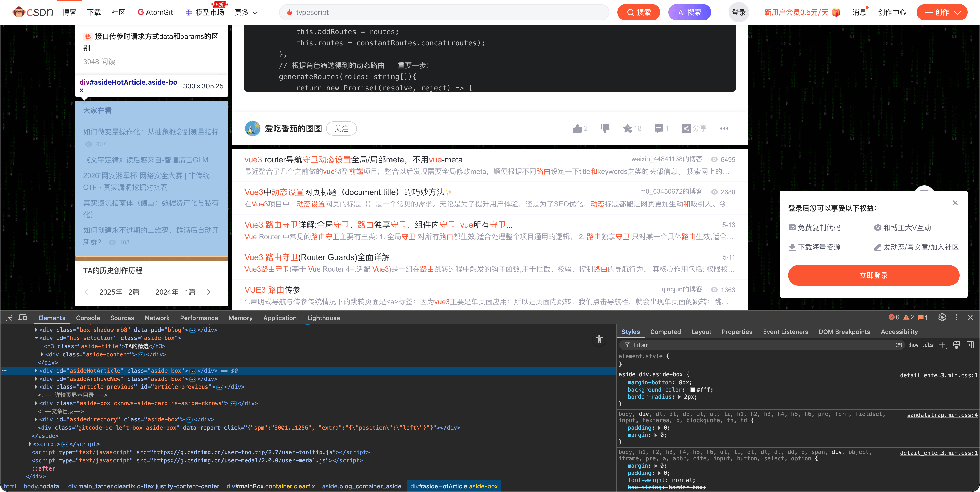Toggle the :hov element state panel

(x=913, y=345)
